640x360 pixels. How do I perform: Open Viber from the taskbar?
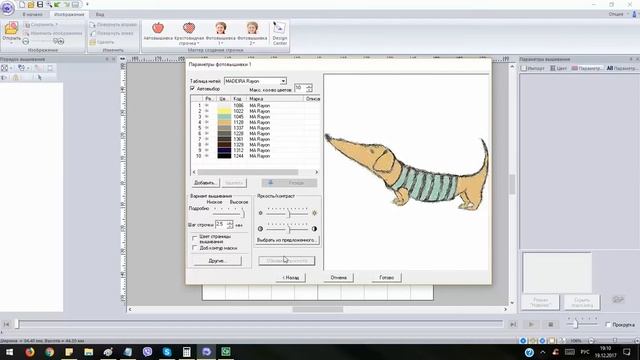point(147,352)
